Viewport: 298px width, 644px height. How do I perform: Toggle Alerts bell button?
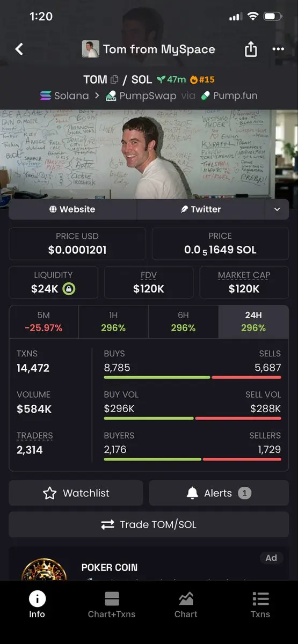tap(219, 493)
